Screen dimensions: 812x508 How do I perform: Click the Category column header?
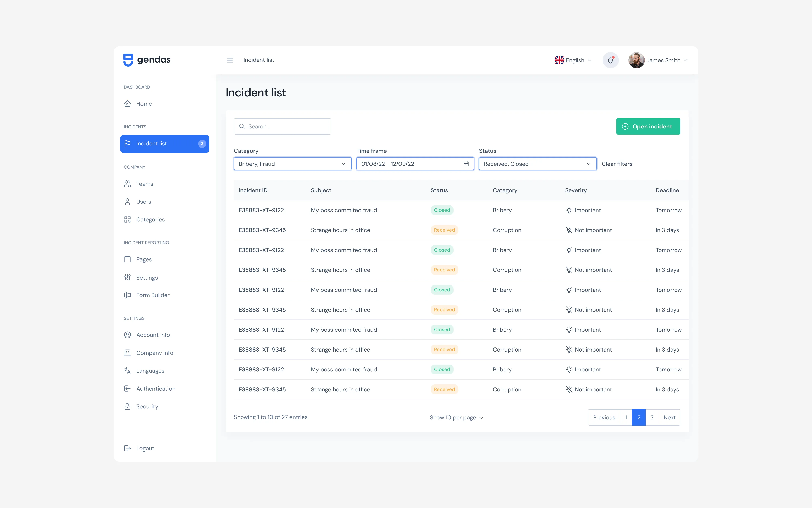coord(505,190)
